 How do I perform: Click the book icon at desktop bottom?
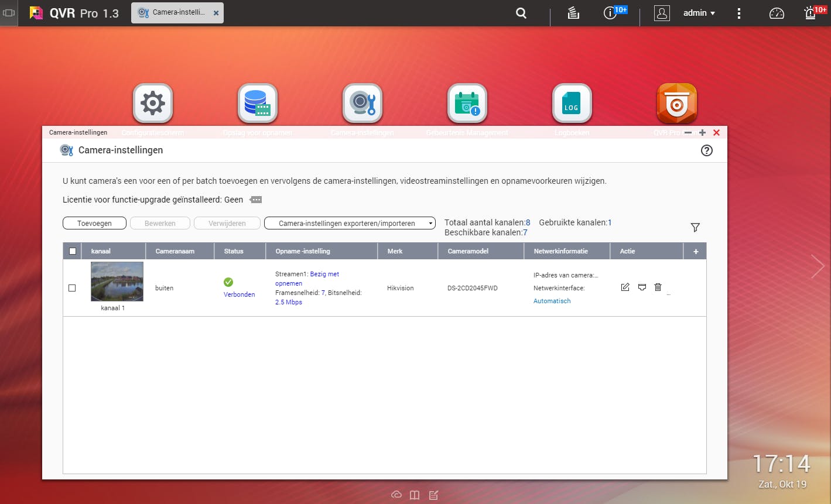pos(415,495)
